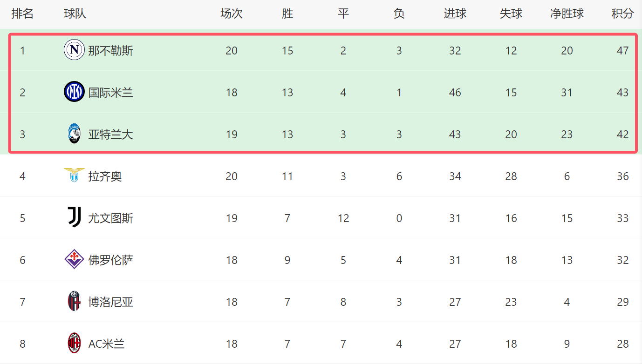The height and width of the screenshot is (364, 642).
Task: Click the 净胜球 column header
Action: (567, 13)
